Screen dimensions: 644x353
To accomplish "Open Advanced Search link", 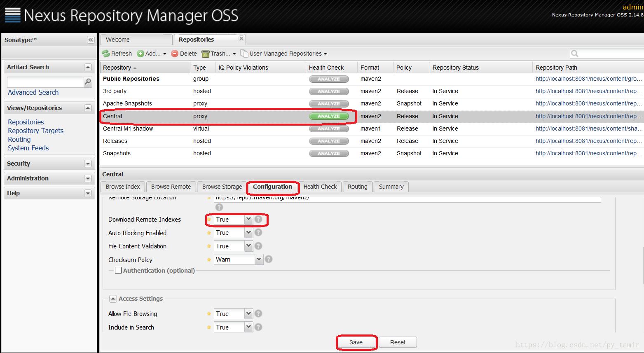I will [x=33, y=92].
